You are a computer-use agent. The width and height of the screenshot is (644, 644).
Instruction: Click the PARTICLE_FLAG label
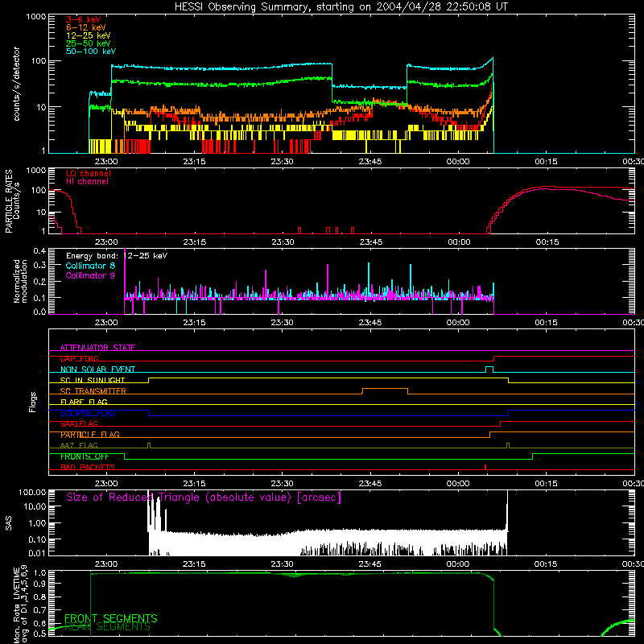90,435
